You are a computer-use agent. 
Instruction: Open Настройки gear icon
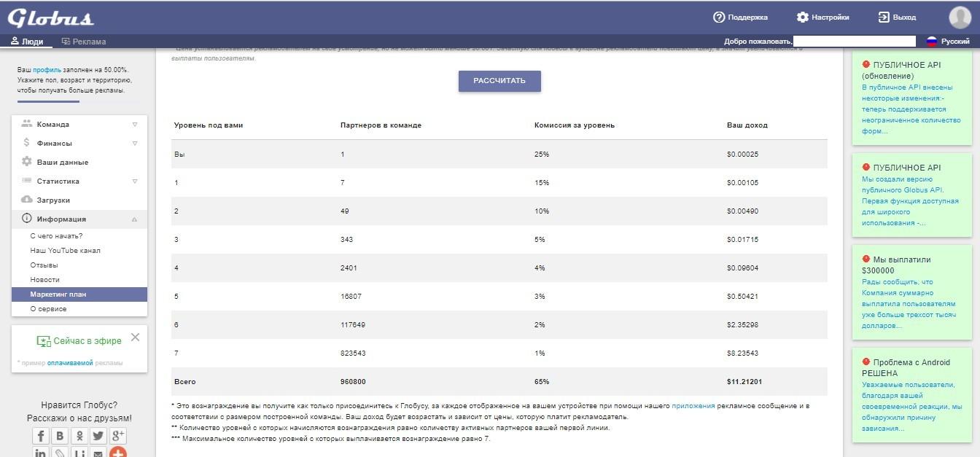(x=803, y=17)
